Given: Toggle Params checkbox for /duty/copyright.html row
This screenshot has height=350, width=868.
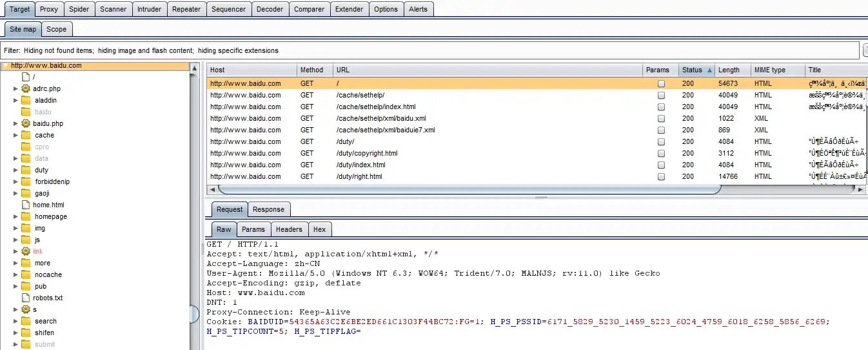Looking at the screenshot, I should click(x=661, y=153).
